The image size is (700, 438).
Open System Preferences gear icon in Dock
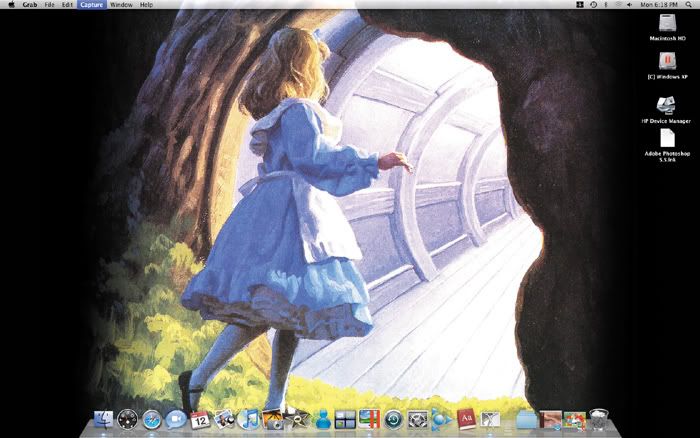coord(417,420)
